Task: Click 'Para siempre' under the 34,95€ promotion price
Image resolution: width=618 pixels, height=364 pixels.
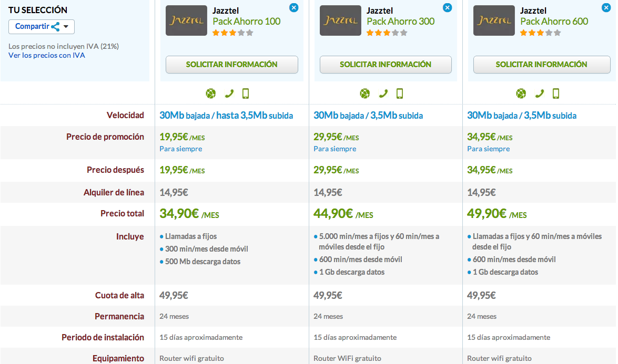Action: tap(488, 149)
